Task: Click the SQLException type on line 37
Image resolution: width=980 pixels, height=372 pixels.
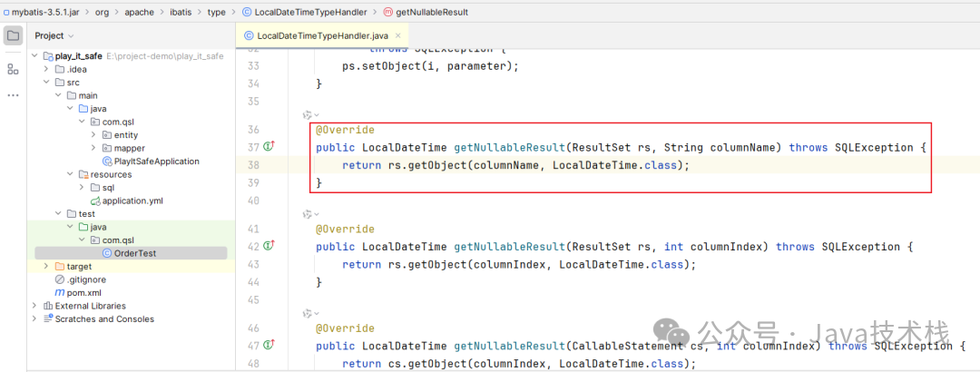Action: point(875,148)
